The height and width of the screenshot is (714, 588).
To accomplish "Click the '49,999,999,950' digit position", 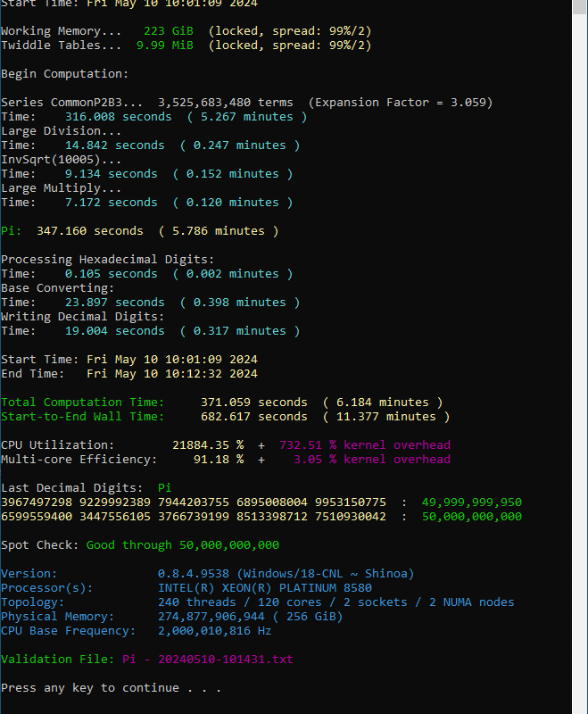I will 471,502.
